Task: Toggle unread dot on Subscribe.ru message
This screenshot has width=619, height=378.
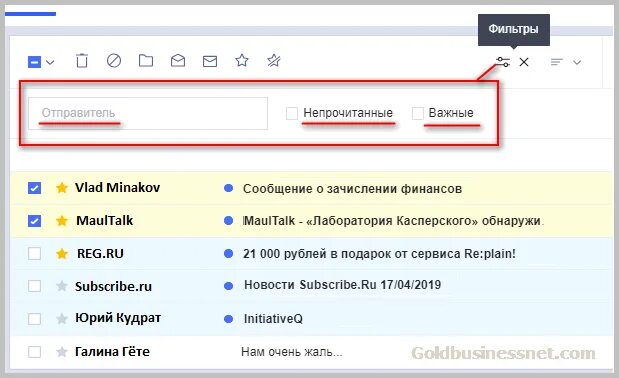Action: tap(228, 286)
